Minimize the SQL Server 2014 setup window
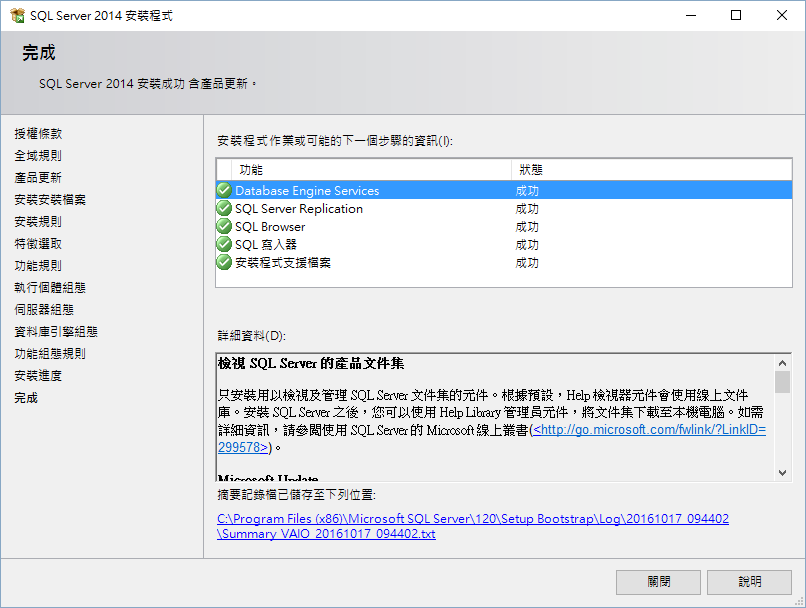This screenshot has width=806, height=608. pyautogui.click(x=691, y=15)
